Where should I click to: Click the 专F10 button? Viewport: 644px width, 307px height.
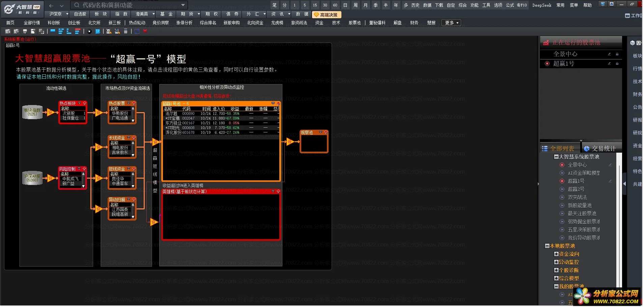tap(522, 5)
